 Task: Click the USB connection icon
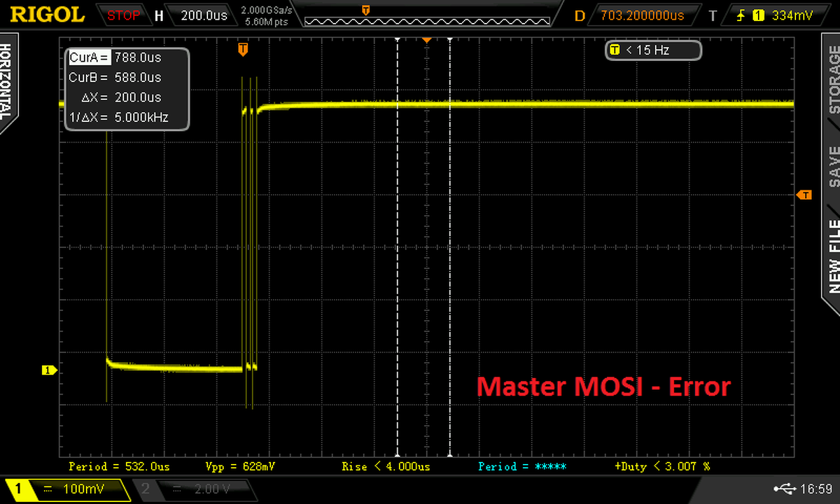[x=784, y=488]
